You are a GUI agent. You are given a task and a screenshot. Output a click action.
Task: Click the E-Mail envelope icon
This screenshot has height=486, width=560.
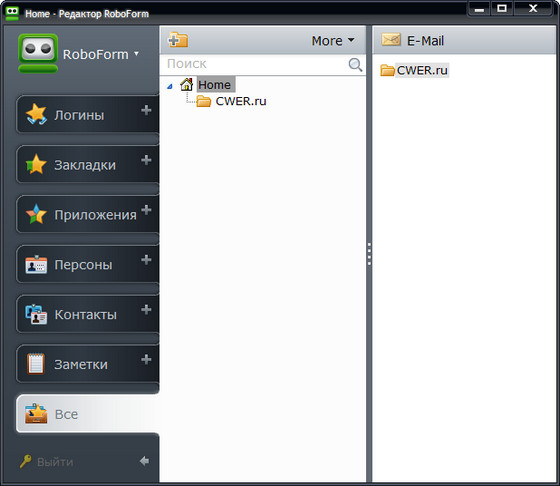pyautogui.click(x=391, y=40)
